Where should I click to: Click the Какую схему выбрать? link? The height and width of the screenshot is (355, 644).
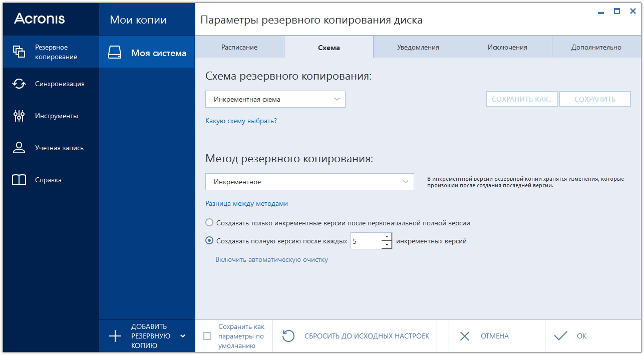(241, 121)
